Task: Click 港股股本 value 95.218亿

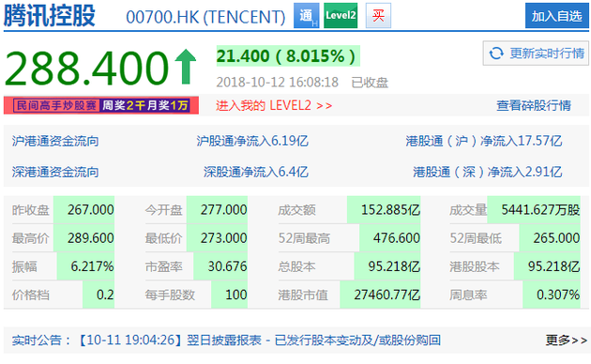Action: tap(553, 266)
